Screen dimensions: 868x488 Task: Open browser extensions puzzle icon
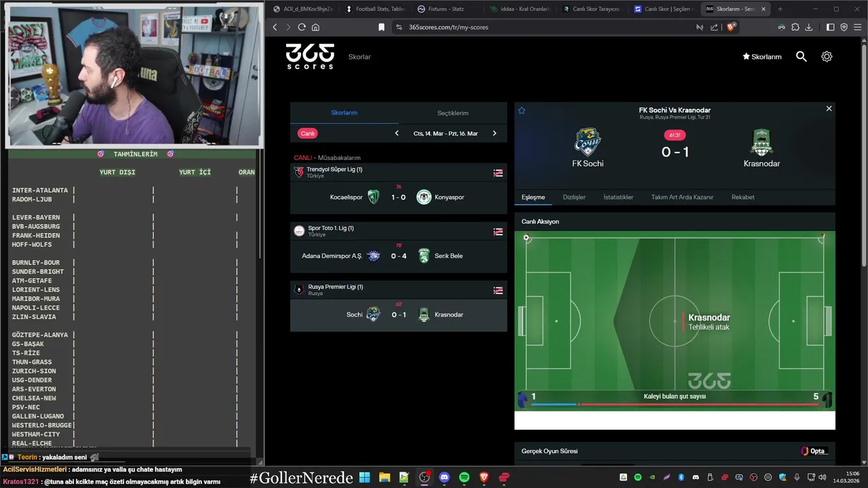(795, 27)
